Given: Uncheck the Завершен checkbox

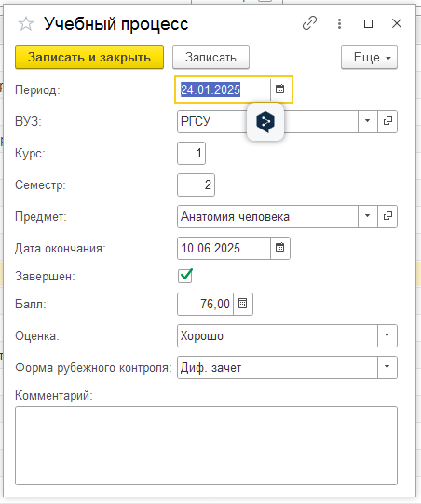Looking at the screenshot, I should [x=185, y=276].
